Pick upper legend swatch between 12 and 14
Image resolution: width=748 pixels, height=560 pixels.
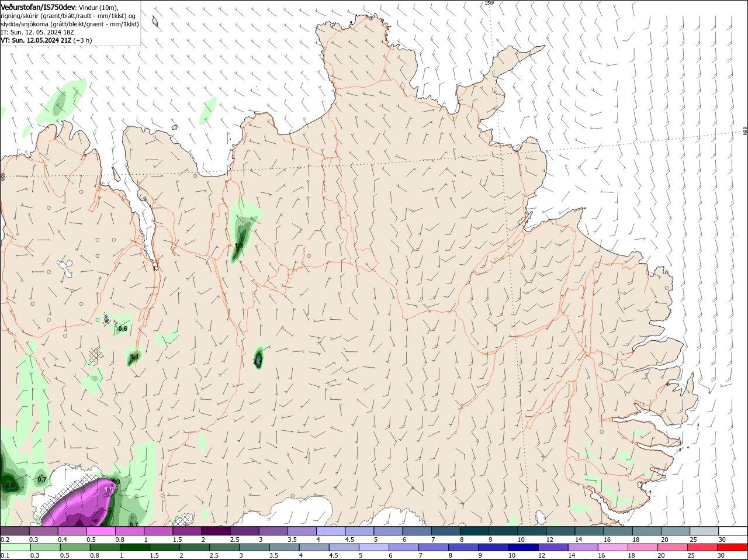[x=561, y=531]
